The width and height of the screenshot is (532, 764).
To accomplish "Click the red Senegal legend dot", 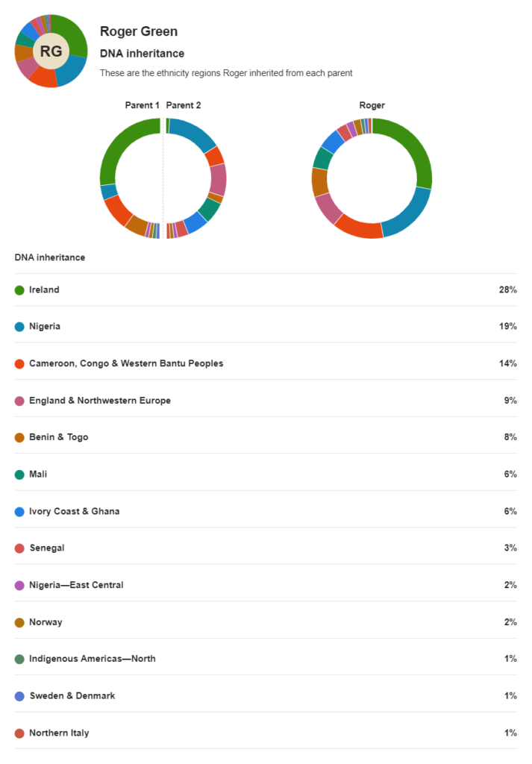I will pyautogui.click(x=19, y=548).
